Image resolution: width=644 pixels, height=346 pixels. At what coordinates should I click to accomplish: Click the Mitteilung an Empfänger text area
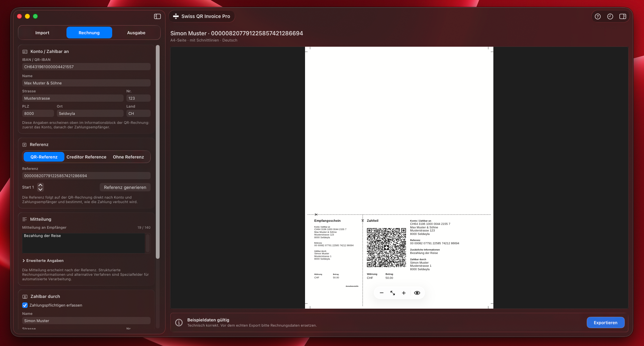tap(83, 243)
